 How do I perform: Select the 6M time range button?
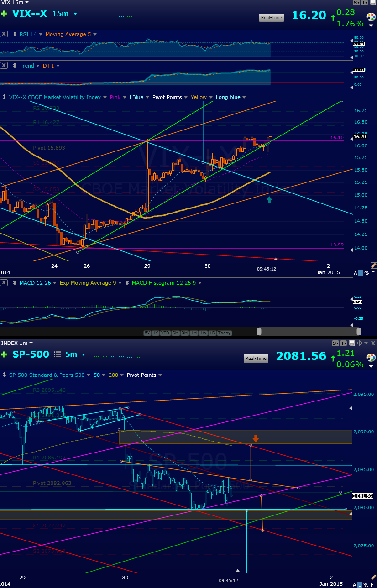(x=176, y=333)
